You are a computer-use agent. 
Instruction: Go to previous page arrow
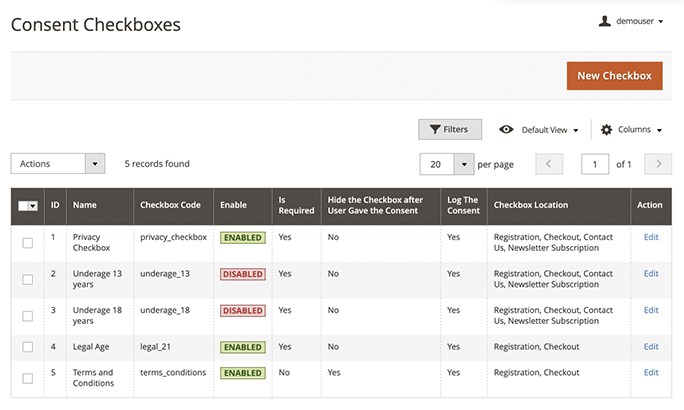click(550, 164)
